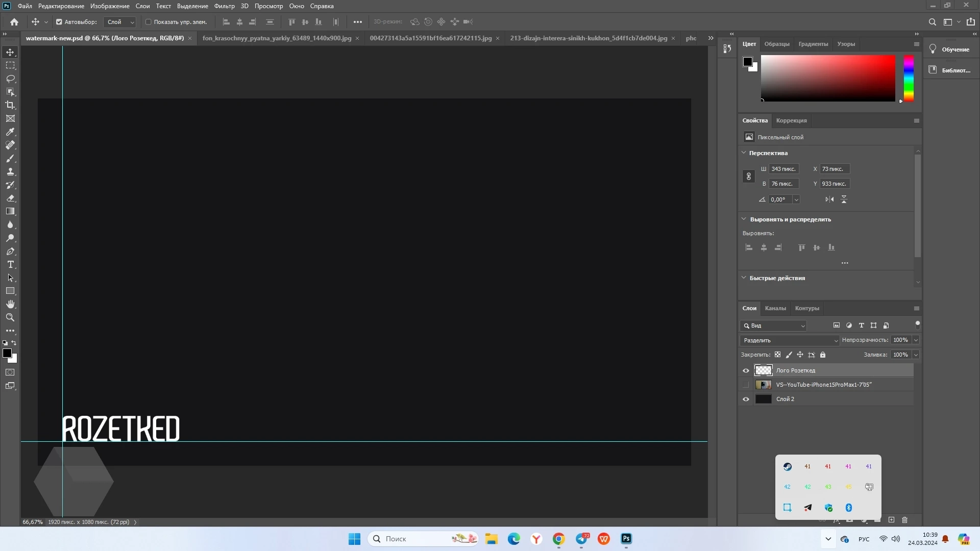980x551 pixels.
Task: Flip horizontally in Properties panel
Action: [x=829, y=199]
